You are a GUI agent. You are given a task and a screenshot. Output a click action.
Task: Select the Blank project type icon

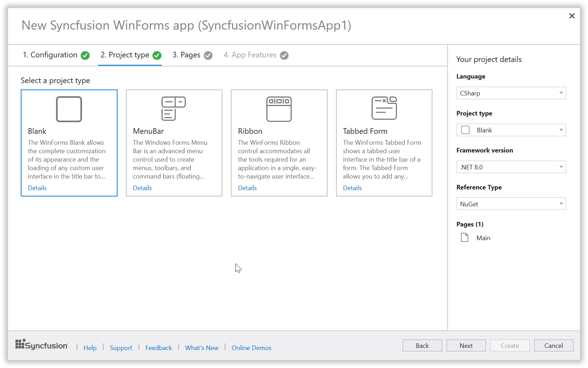pyautogui.click(x=69, y=109)
